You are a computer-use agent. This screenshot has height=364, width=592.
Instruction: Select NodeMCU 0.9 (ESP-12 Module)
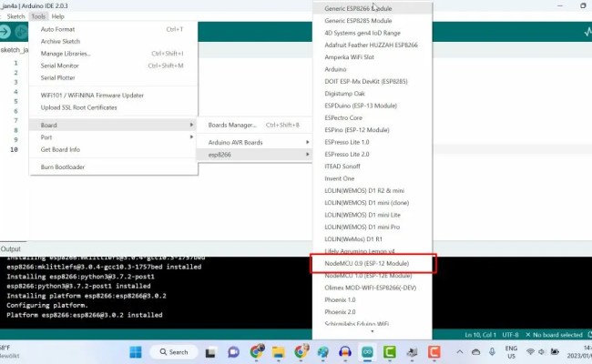[x=373, y=263]
